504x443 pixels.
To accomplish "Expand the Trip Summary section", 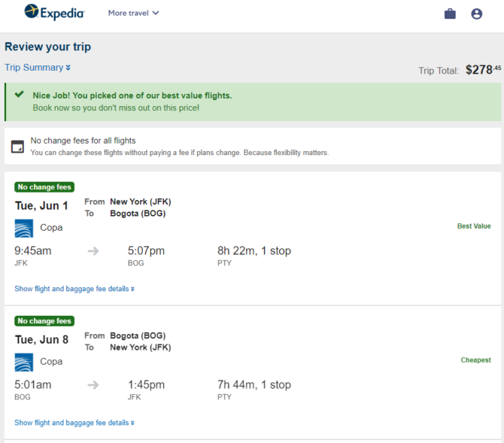I will click(38, 68).
